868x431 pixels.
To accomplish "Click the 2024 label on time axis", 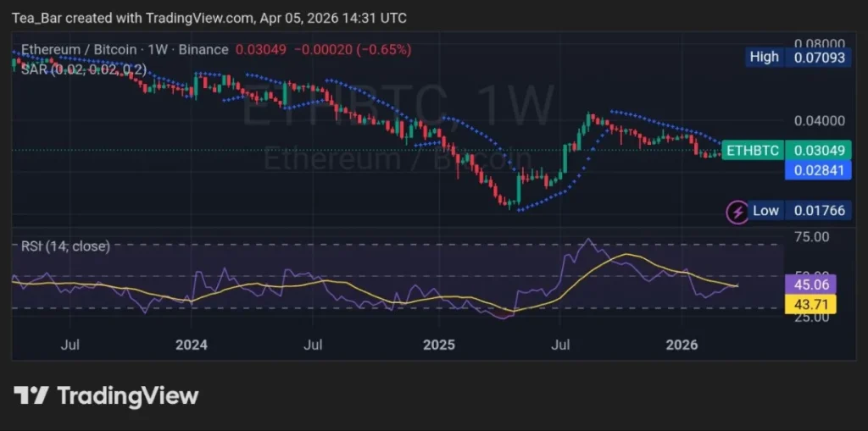I will click(192, 345).
